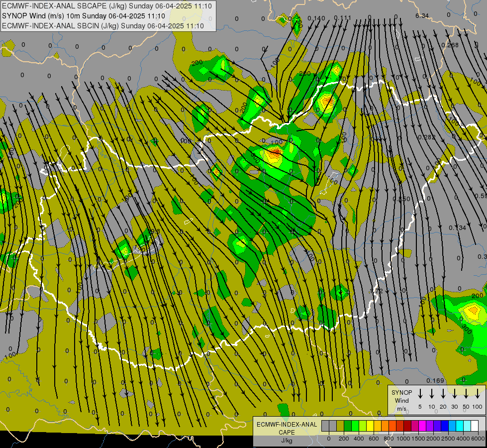Pick the pure yellow legend swatch
This screenshot has height=448, width=487.
pos(370,426)
